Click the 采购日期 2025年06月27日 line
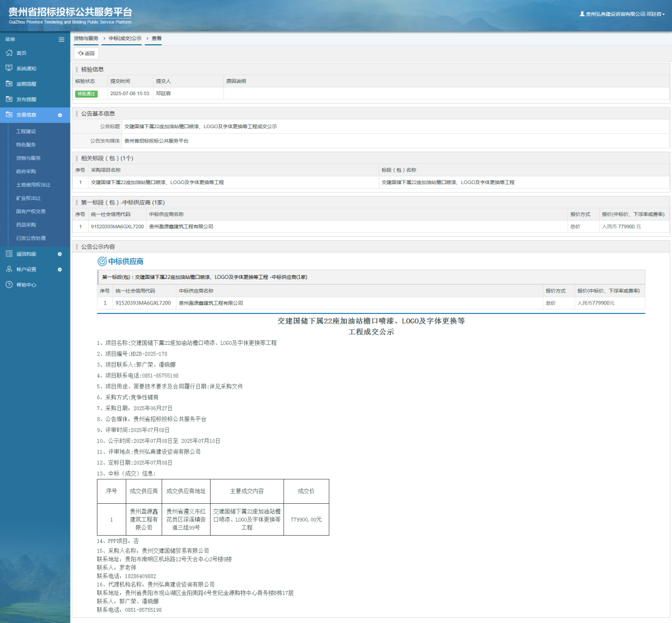Screen dimensions: 672x623 (134, 408)
